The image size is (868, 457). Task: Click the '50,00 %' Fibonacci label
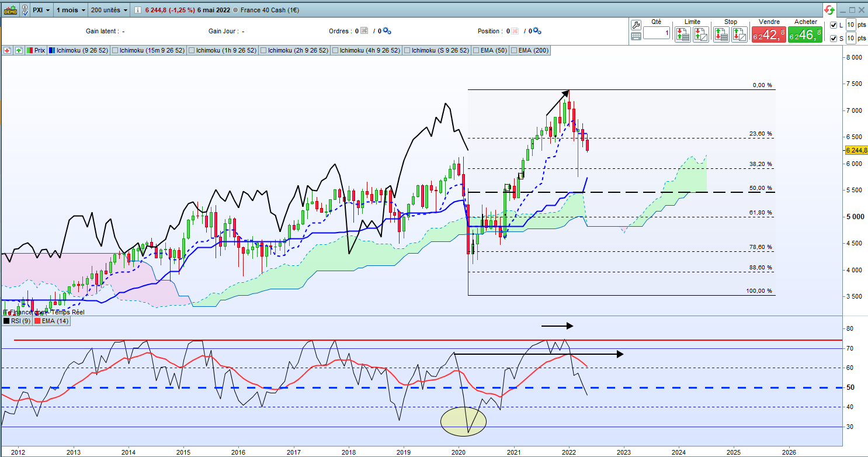pos(761,188)
